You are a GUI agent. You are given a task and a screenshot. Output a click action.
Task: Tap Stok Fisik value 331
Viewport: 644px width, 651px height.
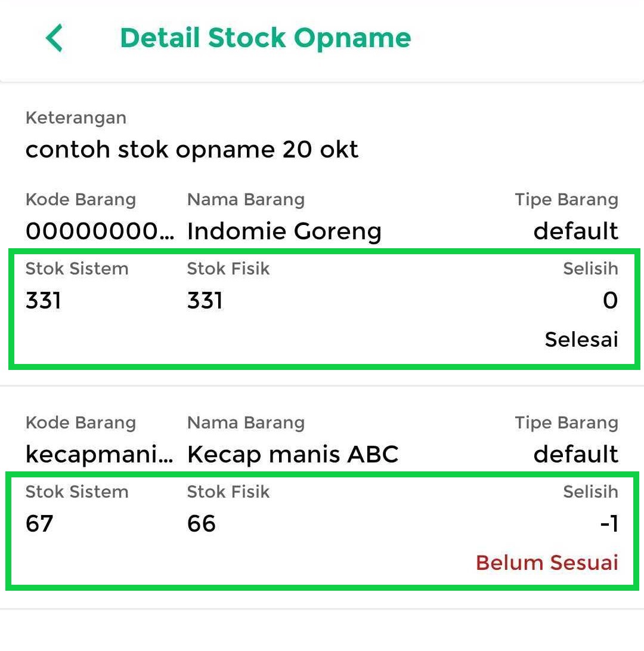205,300
